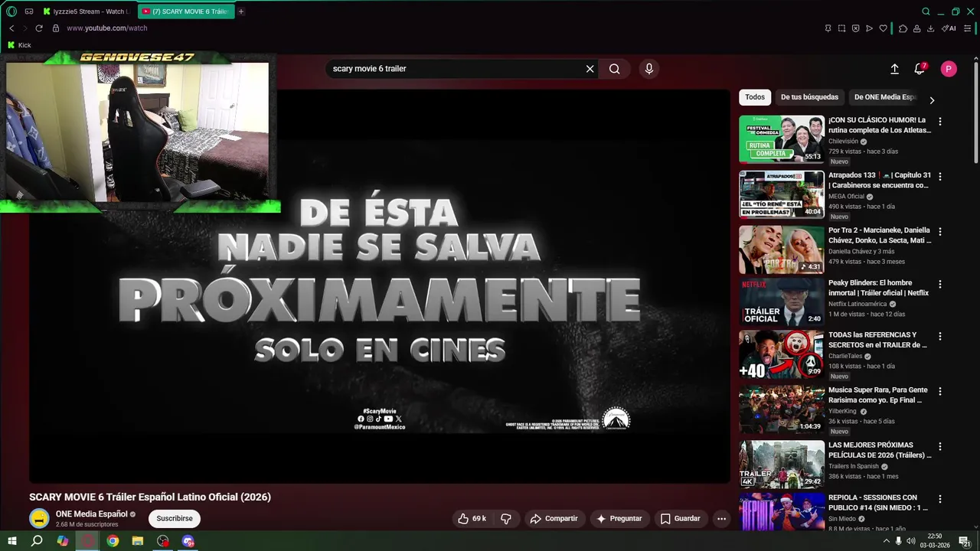This screenshot has height=551, width=980.
Task: Open Windows taskbar search
Action: click(37, 541)
